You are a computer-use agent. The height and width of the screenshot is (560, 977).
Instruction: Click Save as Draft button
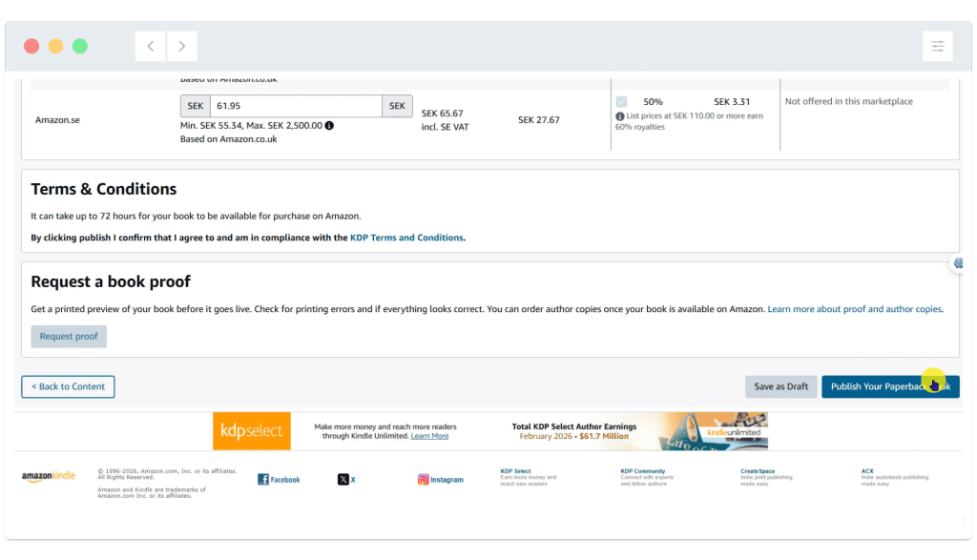pyautogui.click(x=780, y=386)
